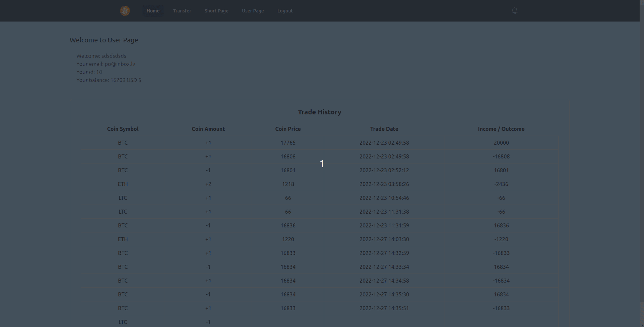Image resolution: width=644 pixels, height=327 pixels.
Task: Open the Short Page section
Action: point(216,10)
